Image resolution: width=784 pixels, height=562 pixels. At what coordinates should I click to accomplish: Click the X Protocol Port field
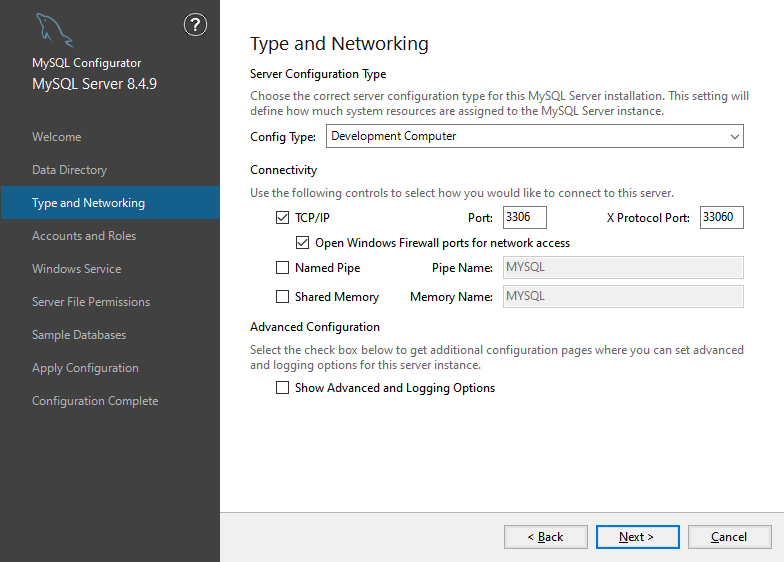tap(721, 217)
